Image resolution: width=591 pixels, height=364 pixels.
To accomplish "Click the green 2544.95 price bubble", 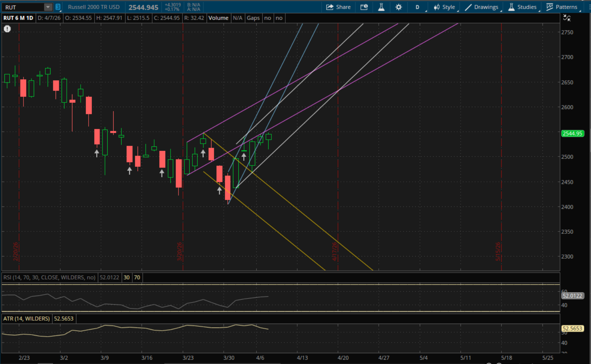I will [x=572, y=134].
